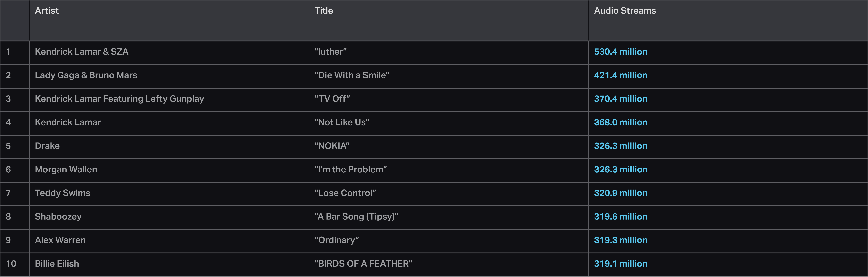Click the Kendrick Lamar & SZA artist cell

82,52
